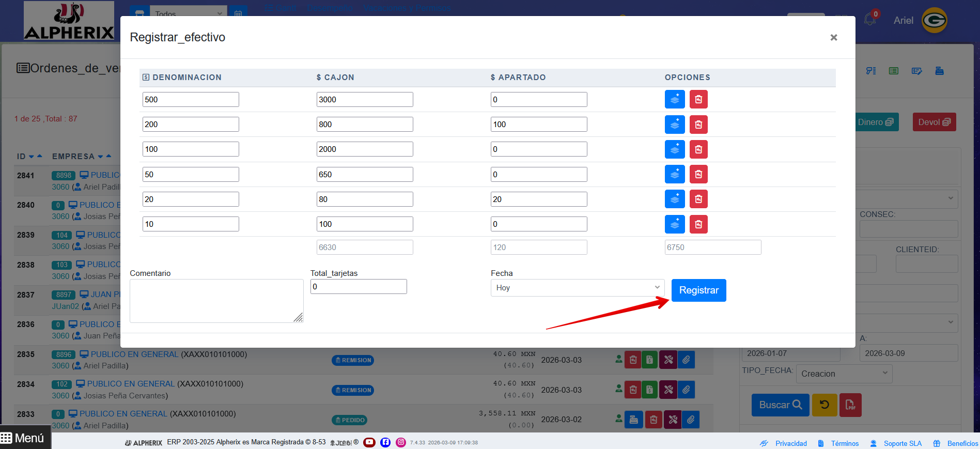The height and width of the screenshot is (449, 980).
Task: Click into the Comentario text area
Action: point(216,301)
